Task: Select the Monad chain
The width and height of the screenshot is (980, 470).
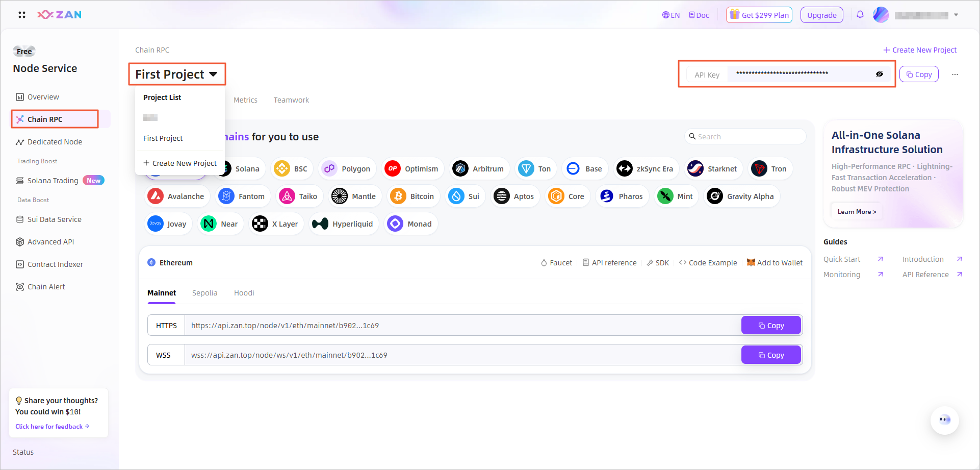Action: click(x=410, y=224)
